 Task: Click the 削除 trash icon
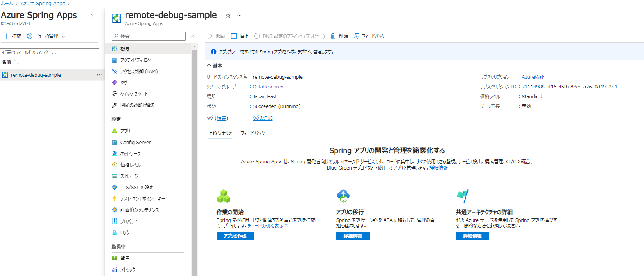(333, 36)
